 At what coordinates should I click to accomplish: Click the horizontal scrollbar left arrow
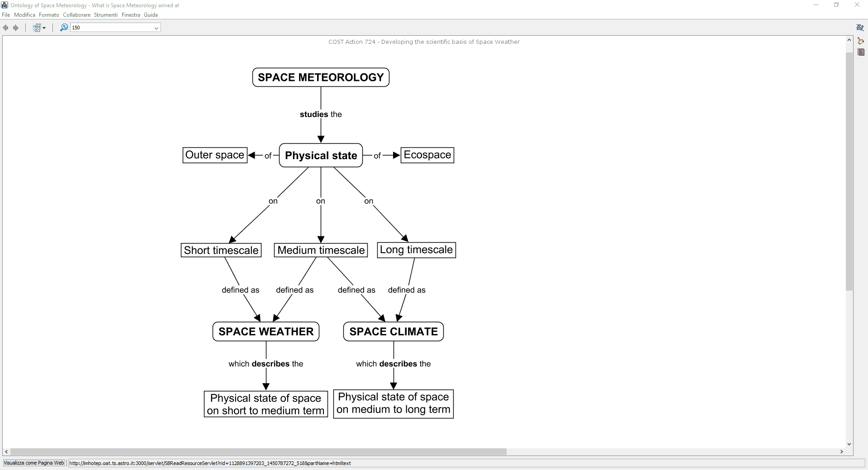coord(6,451)
